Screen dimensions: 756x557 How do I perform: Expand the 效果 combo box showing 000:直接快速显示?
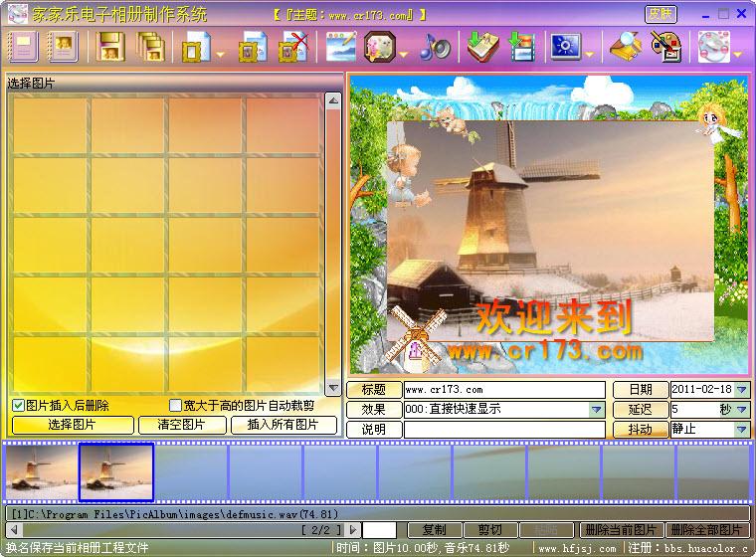597,410
